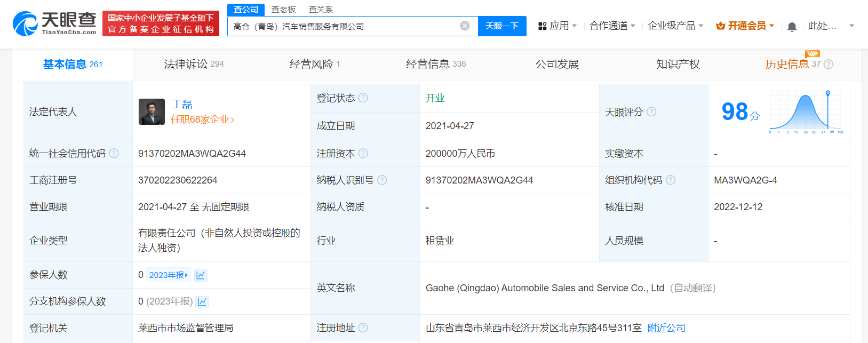Screen dimensions: 868x343
Task: Click the credit code 91370202MA3WQA2G44 under 统一社会信用代码
Action: [192, 153]
